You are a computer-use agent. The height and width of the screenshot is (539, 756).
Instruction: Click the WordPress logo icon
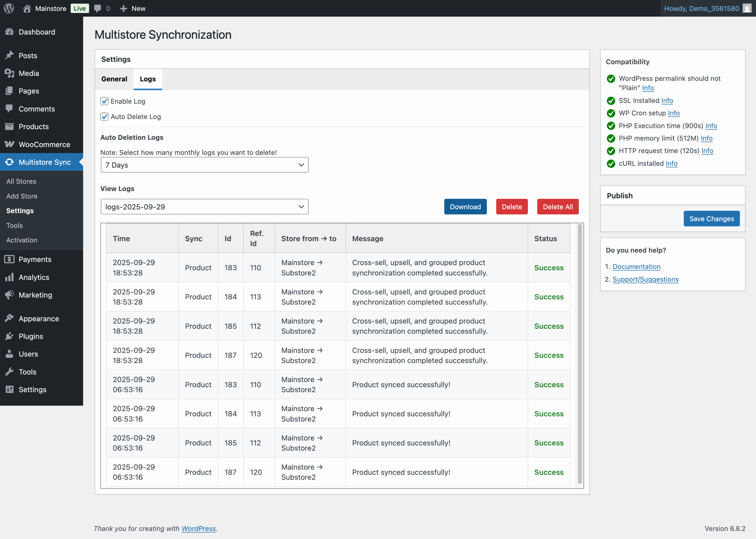[9, 8]
